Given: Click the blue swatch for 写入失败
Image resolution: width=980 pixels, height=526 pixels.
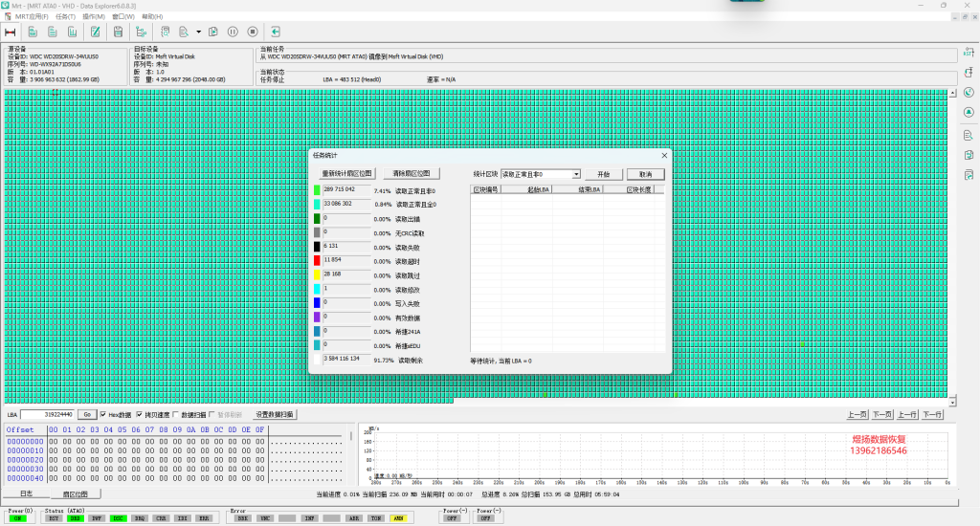Looking at the screenshot, I should pos(317,303).
